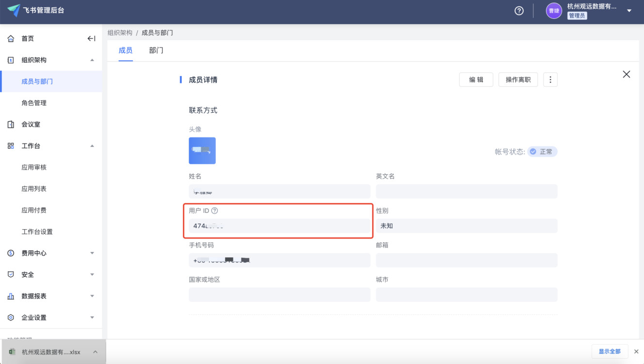The height and width of the screenshot is (364, 644).
Task: Click the user avatar in header
Action: [x=554, y=11]
